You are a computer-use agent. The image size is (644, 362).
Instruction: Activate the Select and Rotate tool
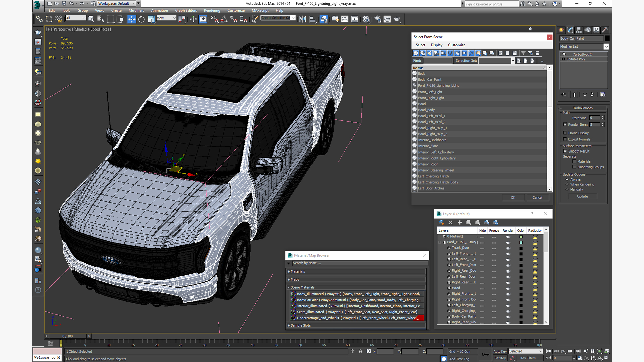tap(141, 19)
